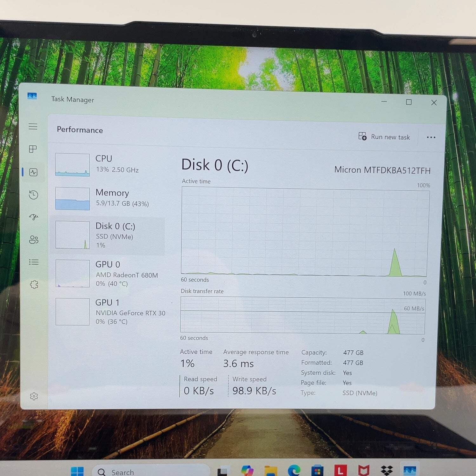Select the GPU 1 NVIDIA GeForce entry
This screenshot has height=476, width=476.
click(108, 312)
